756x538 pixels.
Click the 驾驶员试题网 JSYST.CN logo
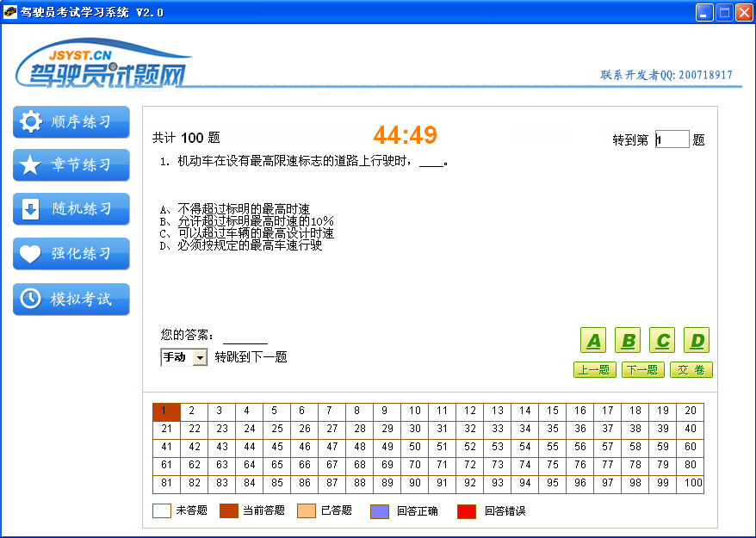point(103,65)
